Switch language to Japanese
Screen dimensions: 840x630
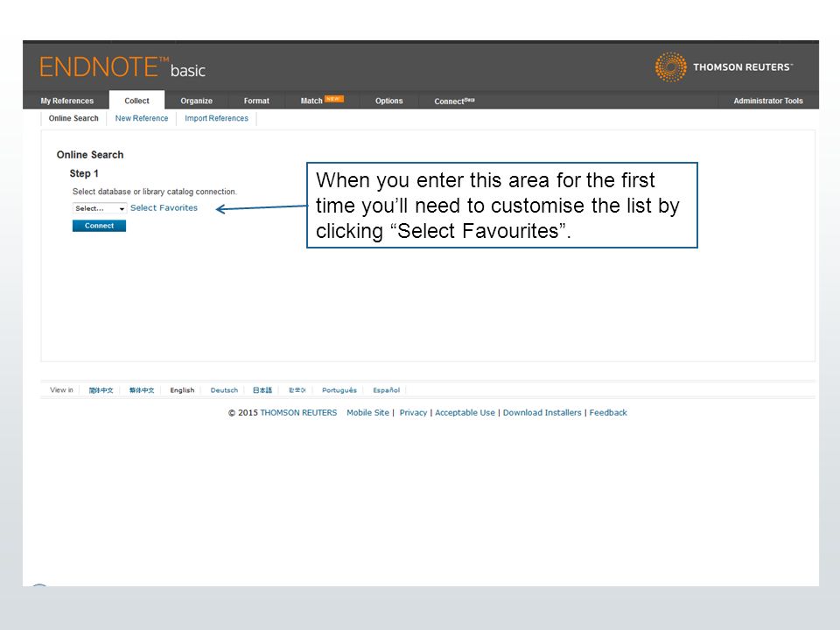(x=262, y=390)
